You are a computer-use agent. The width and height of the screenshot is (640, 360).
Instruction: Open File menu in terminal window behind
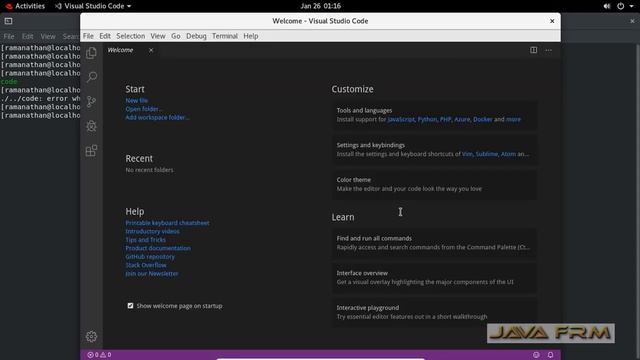click(9, 36)
